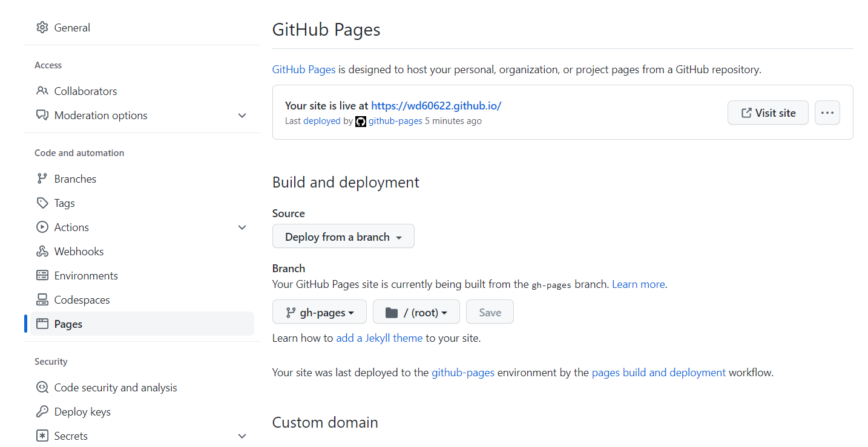The height and width of the screenshot is (447, 868).
Task: Click the Collaborators people icon
Action: (x=42, y=91)
